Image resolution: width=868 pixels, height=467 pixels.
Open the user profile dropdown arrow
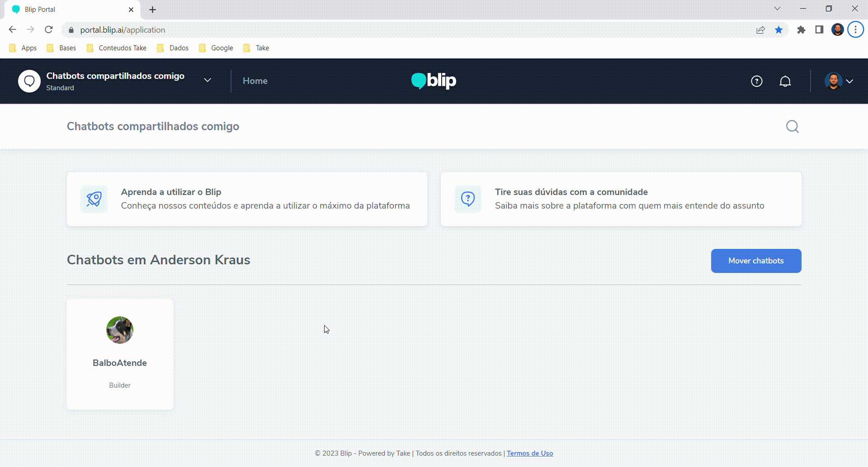tap(849, 81)
